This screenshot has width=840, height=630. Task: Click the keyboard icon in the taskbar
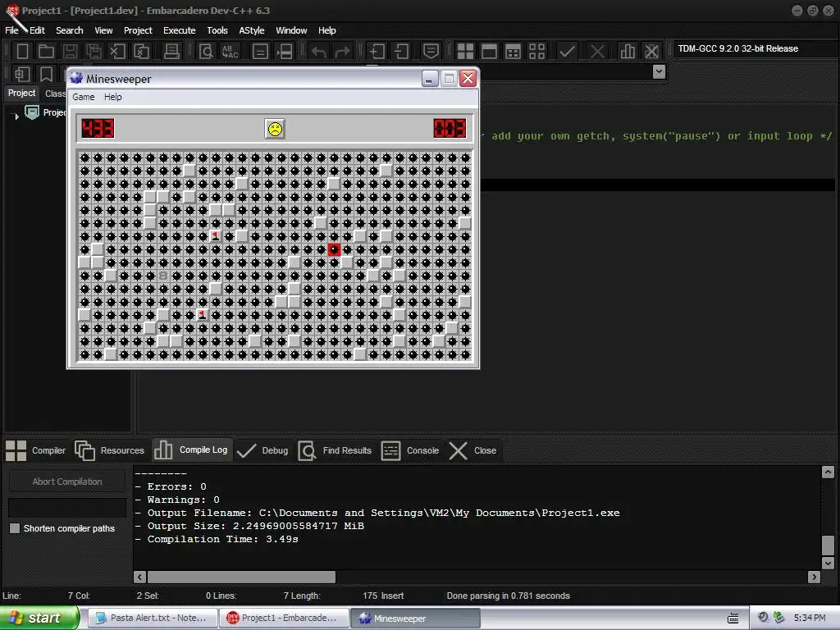pos(733,619)
